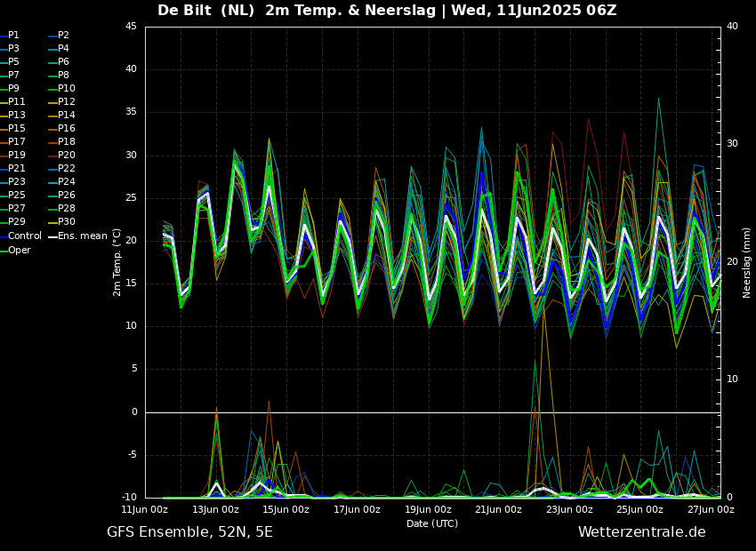Click the Date (UTC) axis label

pyautogui.click(x=432, y=523)
